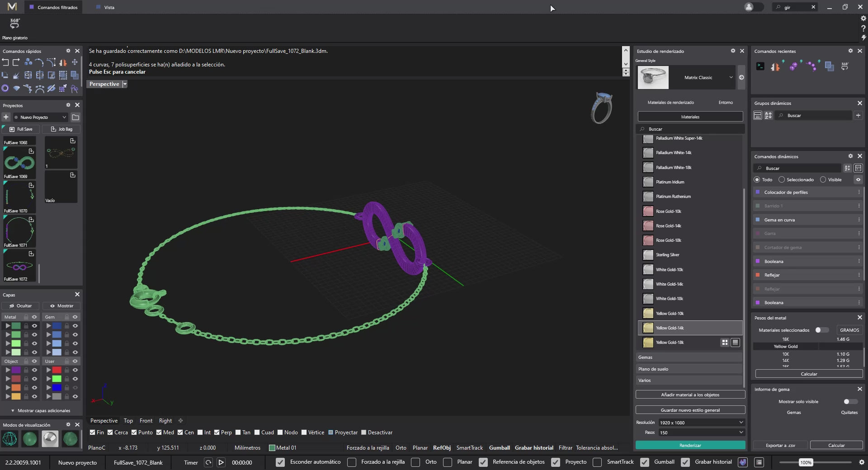Enable the Forzado a la rejilla checkbox
868x470 pixels.
point(352,462)
